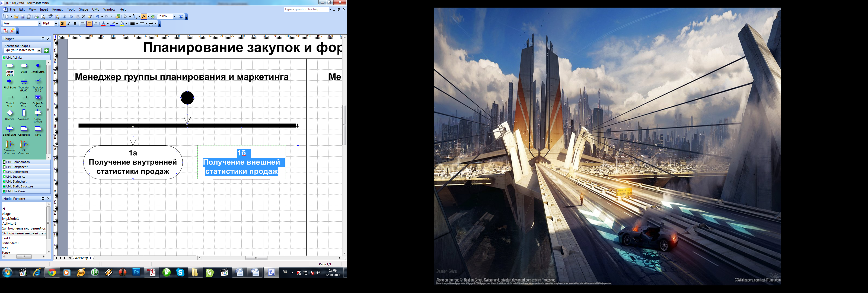Run the Spelling check icon
Image resolution: width=868 pixels, height=293 pixels.
pyautogui.click(x=50, y=16)
